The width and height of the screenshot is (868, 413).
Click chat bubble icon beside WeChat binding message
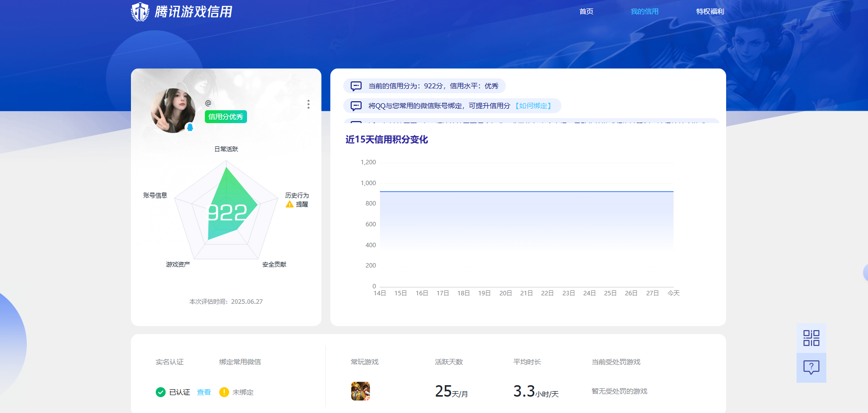coord(356,106)
